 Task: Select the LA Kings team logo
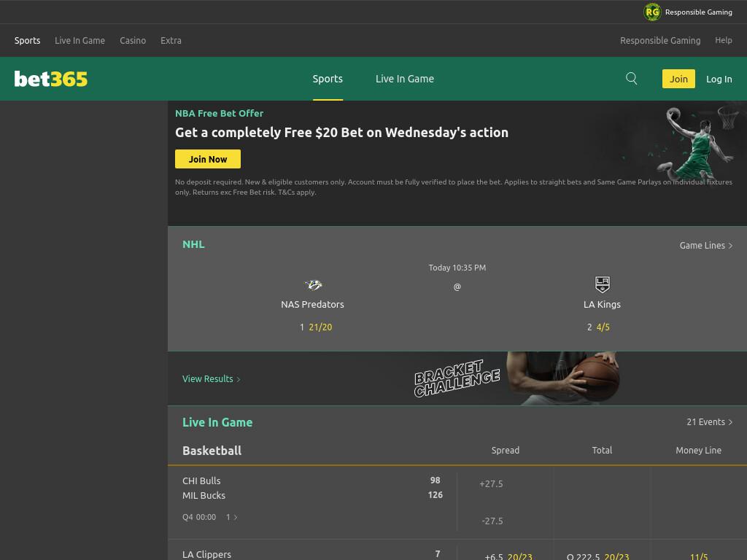click(x=602, y=284)
